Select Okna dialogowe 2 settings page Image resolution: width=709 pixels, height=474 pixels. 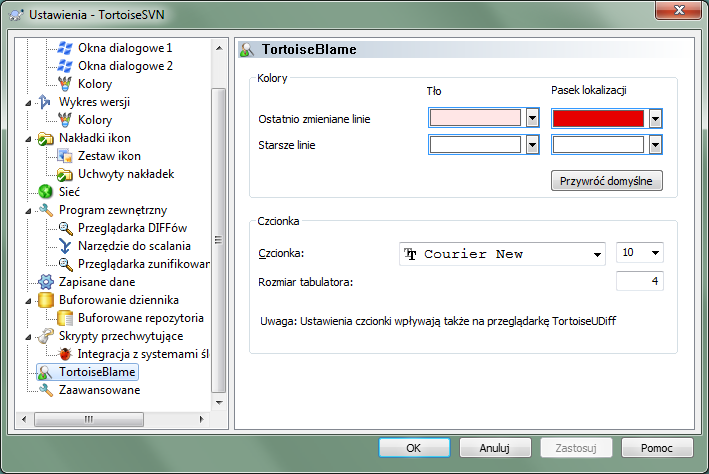125,66
